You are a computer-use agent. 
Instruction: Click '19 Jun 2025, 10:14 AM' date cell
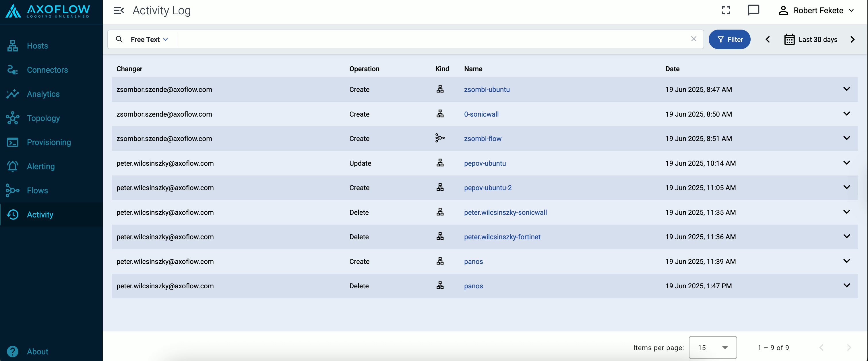(700, 163)
